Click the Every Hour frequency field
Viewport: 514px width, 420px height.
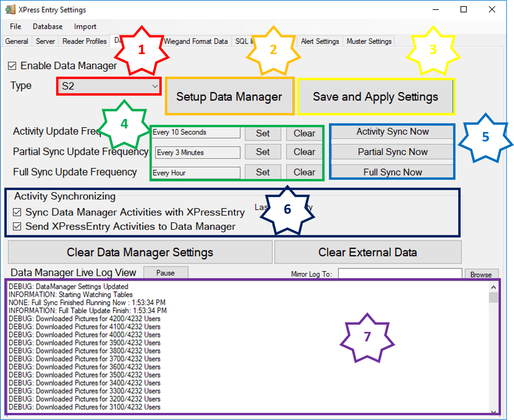pos(196,173)
